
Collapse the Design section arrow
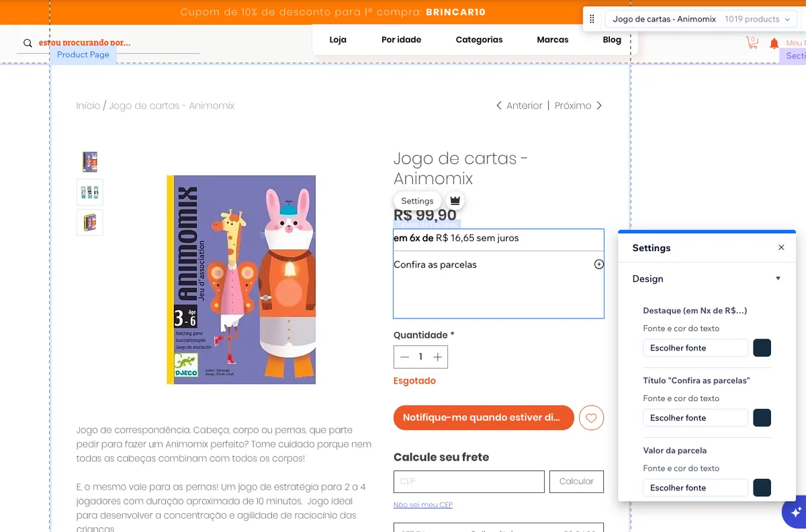pyautogui.click(x=778, y=279)
